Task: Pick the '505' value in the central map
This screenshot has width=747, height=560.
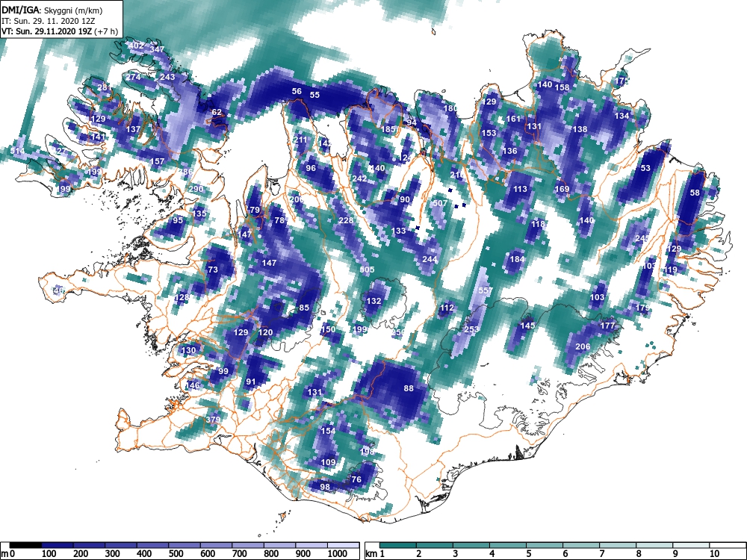Action: tap(367, 270)
